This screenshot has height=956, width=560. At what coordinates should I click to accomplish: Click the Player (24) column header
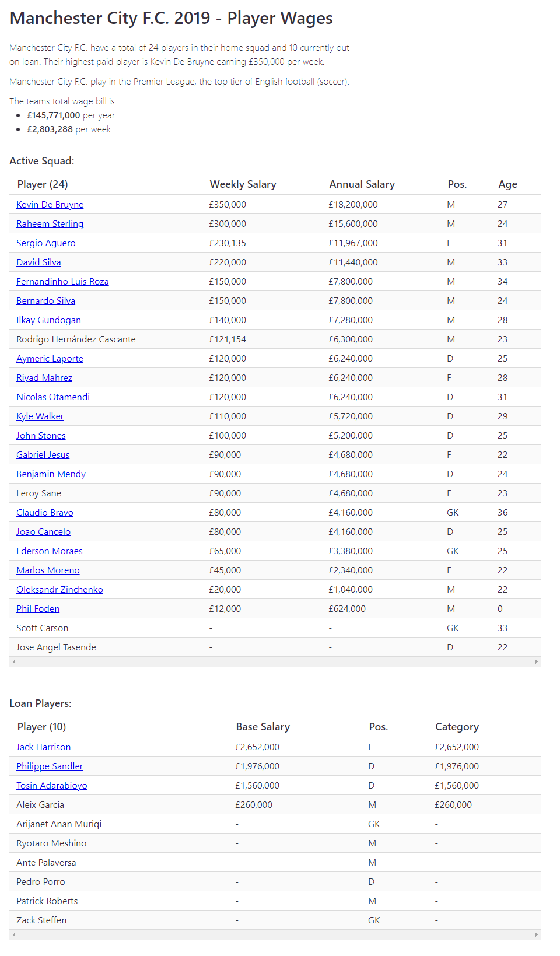pyautogui.click(x=43, y=184)
